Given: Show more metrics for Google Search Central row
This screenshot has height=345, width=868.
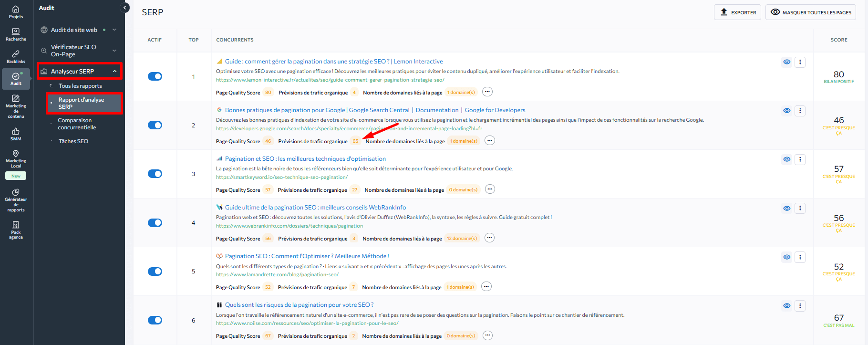Looking at the screenshot, I should tap(490, 140).
